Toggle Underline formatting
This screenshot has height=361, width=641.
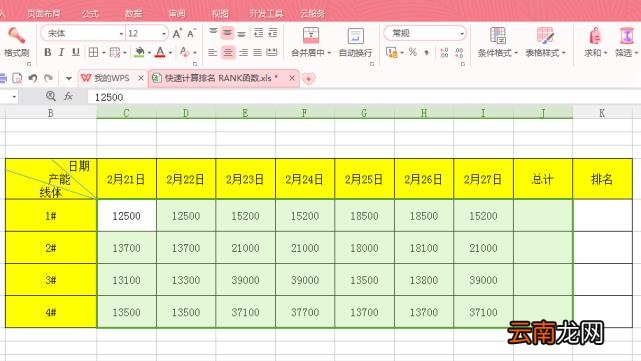tap(76, 52)
